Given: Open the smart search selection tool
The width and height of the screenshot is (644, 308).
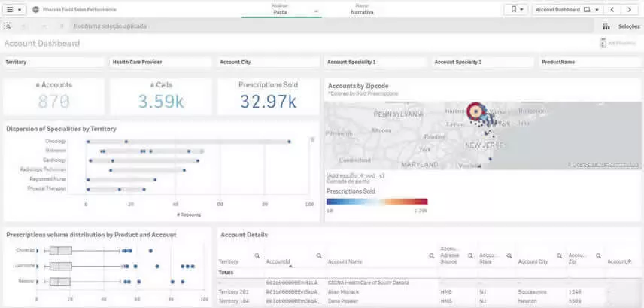Looking at the screenshot, I should tap(8, 26).
